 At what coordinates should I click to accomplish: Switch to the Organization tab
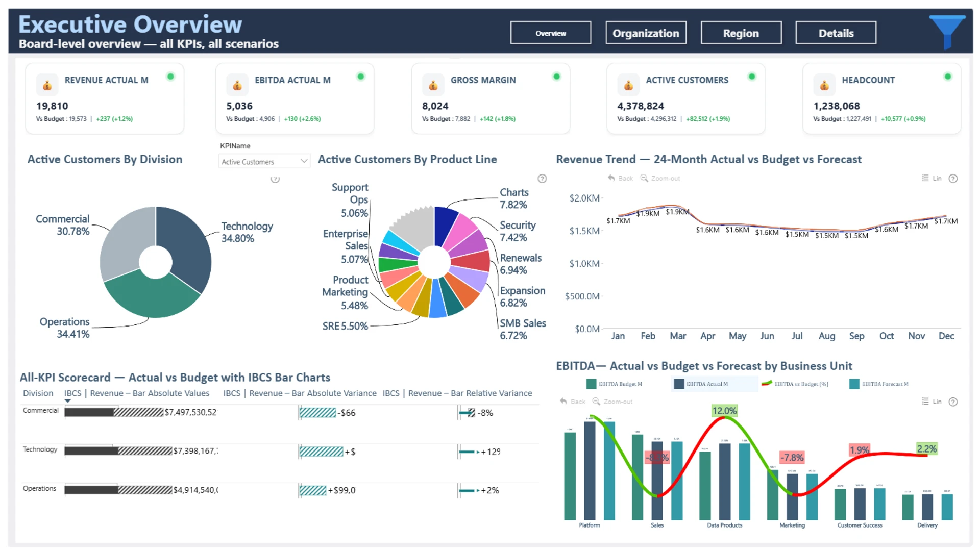pos(646,33)
